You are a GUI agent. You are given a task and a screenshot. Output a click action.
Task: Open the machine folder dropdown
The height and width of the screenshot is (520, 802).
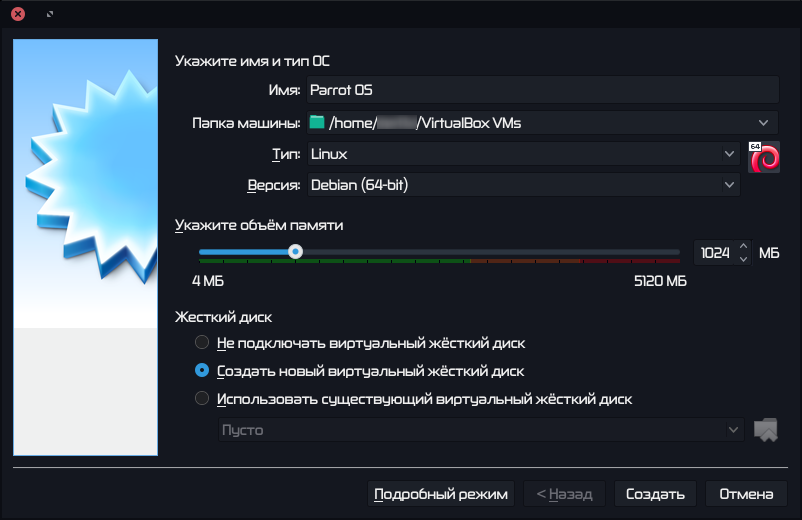(763, 123)
